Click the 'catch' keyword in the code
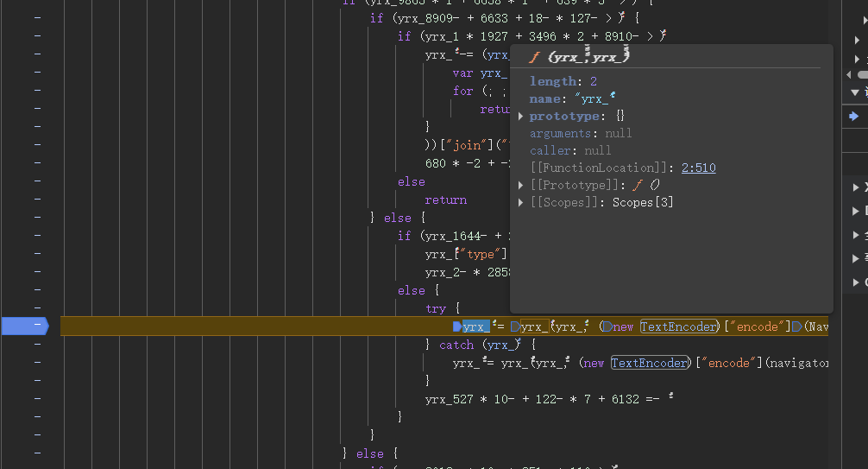The height and width of the screenshot is (469, 868). (456, 345)
